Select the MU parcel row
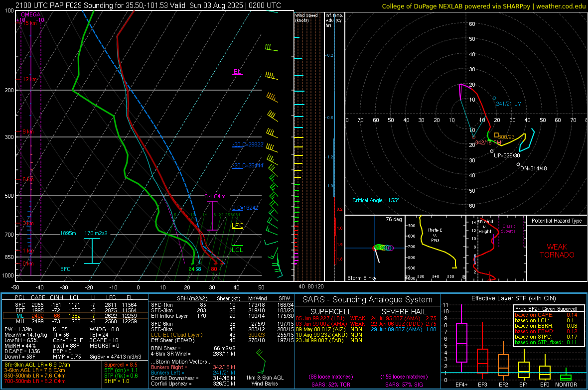Viewport: 588px width, 390px height. (x=75, y=321)
